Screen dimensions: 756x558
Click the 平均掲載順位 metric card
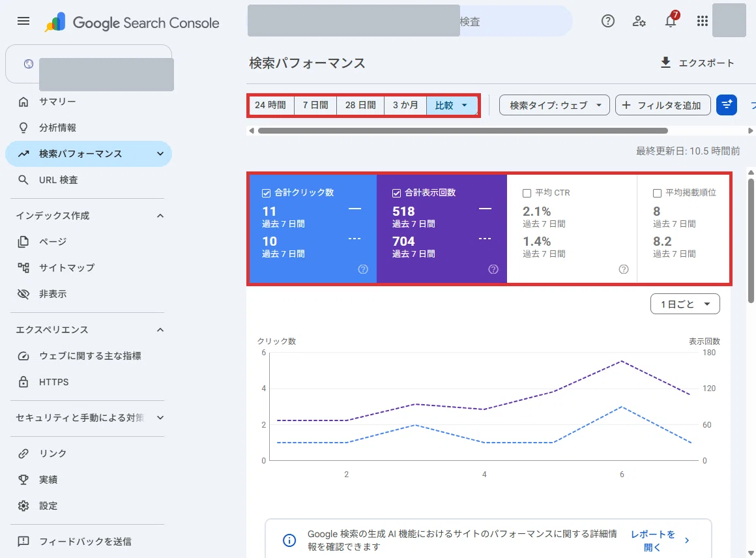tap(683, 228)
